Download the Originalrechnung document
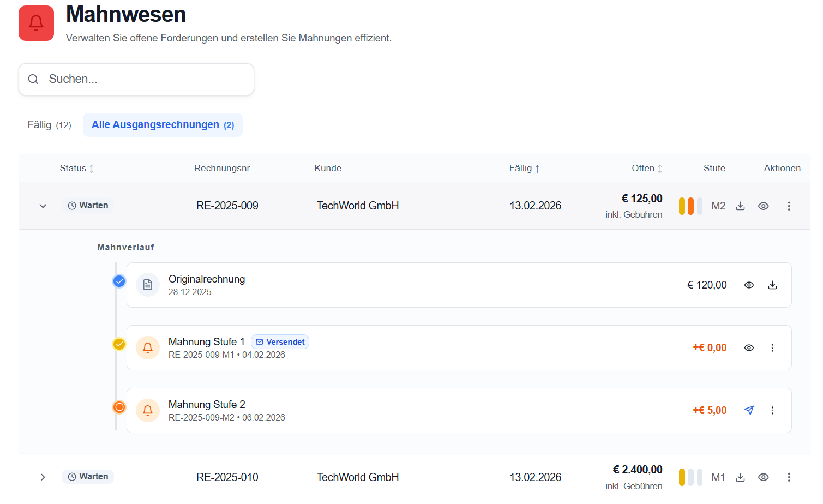Viewport: 823px width, 504px height. pos(772,285)
